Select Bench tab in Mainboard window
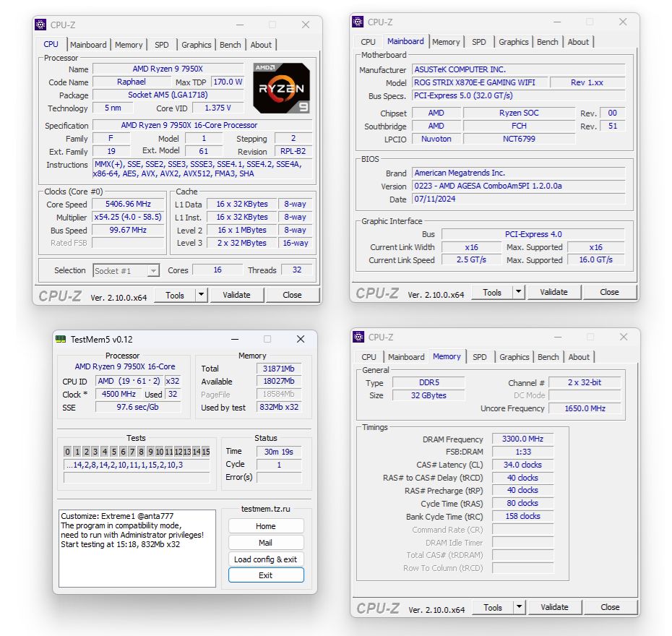The width and height of the screenshot is (672, 636). (x=547, y=42)
